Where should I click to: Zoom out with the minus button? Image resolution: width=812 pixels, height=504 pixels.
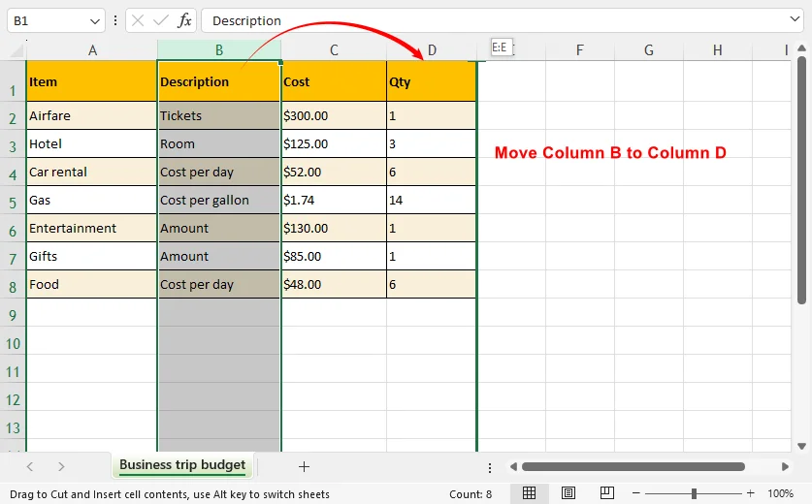(x=636, y=493)
